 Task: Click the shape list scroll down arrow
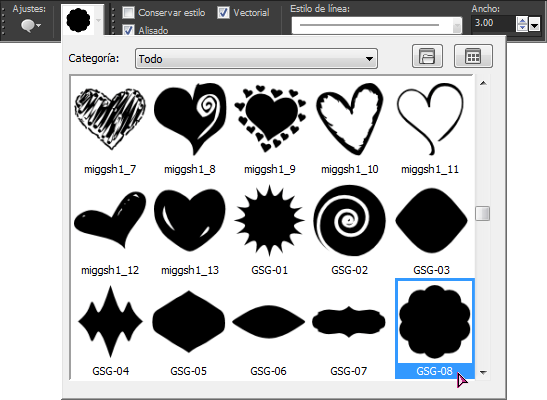point(483,372)
